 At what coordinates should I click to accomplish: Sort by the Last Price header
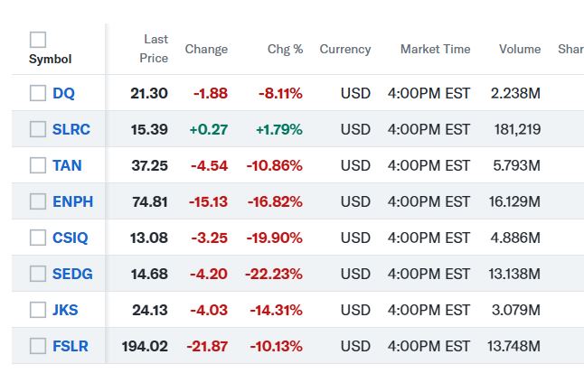(x=155, y=49)
